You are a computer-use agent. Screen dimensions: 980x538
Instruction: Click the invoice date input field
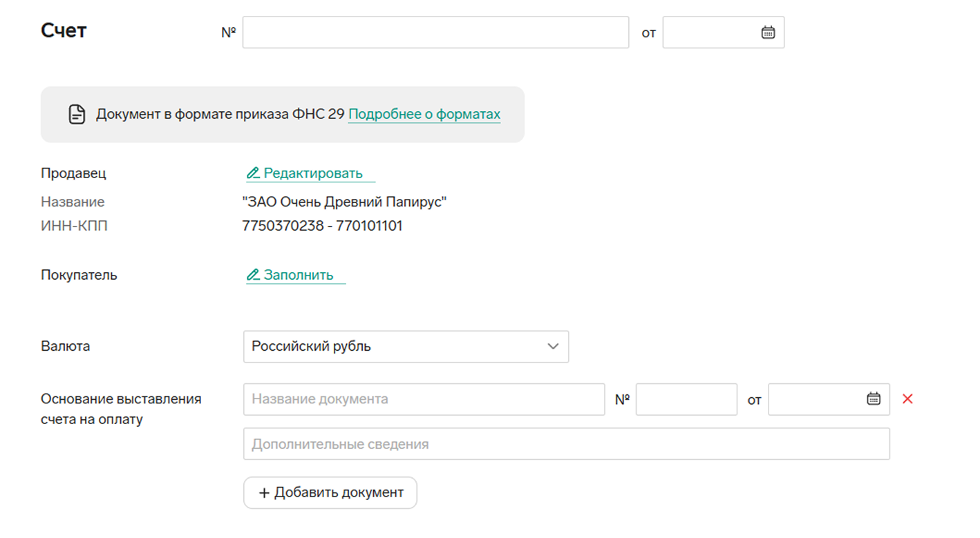[710, 32]
